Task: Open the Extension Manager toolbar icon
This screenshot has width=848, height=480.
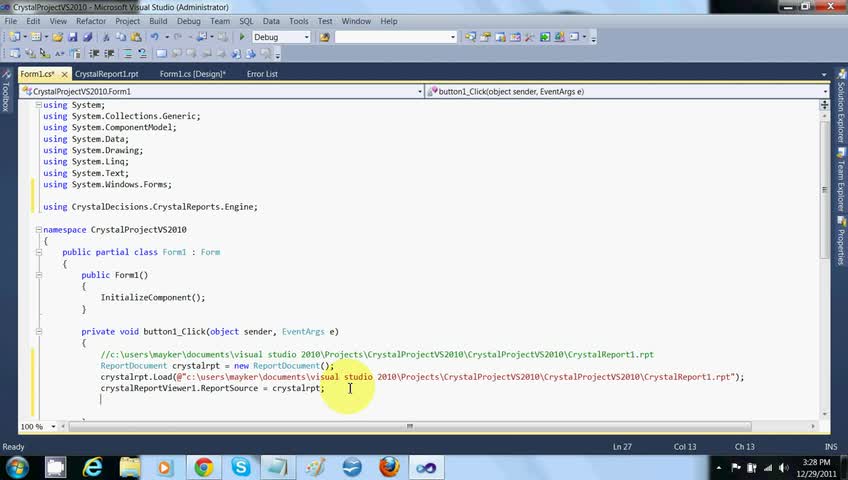Action: pyautogui.click(x=559, y=37)
